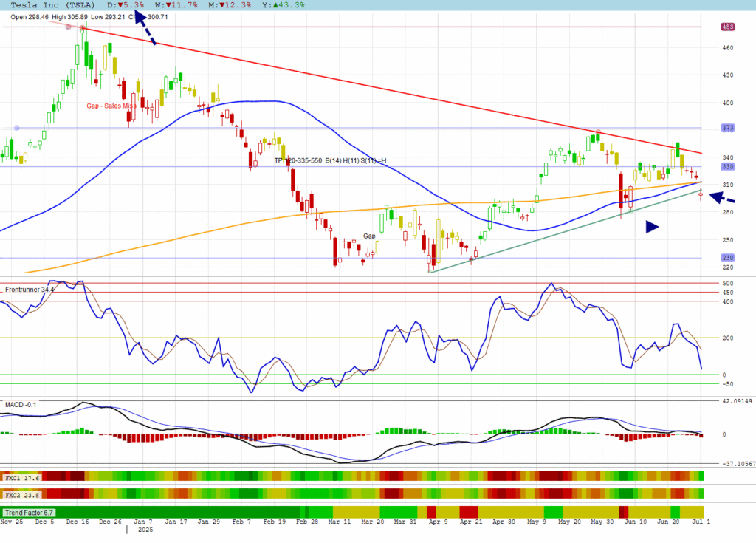The width and height of the screenshot is (756, 543).
Task: Click the Jul 1 date label
Action: coord(701,522)
